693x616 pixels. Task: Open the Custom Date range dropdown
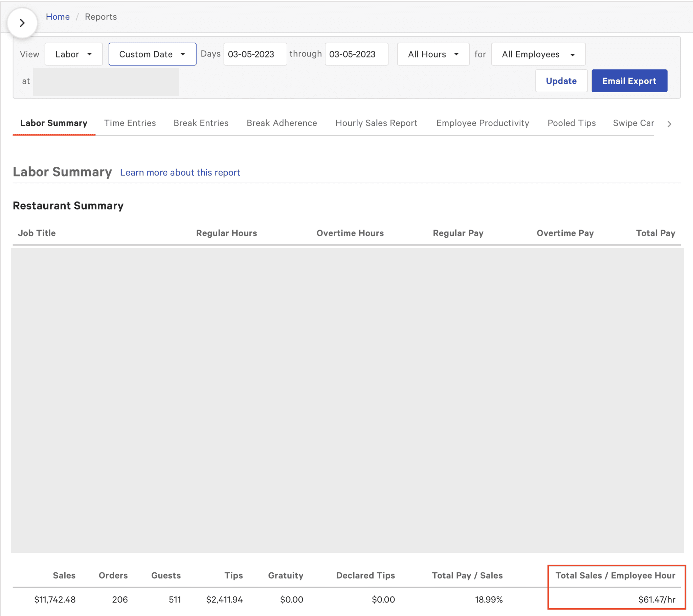pyautogui.click(x=152, y=54)
